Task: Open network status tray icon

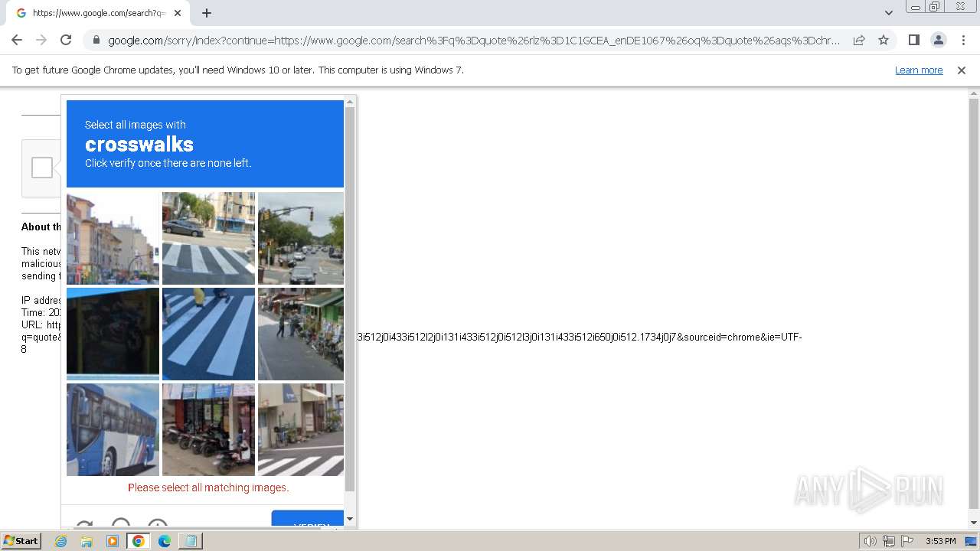Action: coord(888,541)
